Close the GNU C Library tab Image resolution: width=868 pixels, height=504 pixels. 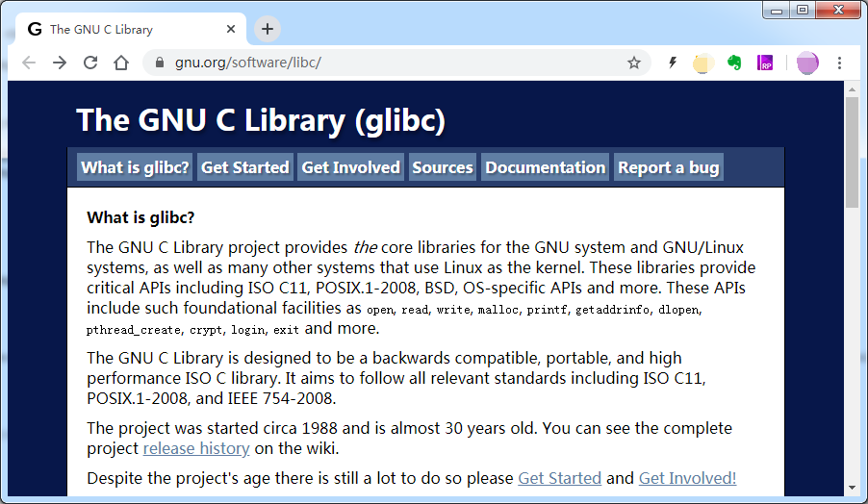coord(231,29)
